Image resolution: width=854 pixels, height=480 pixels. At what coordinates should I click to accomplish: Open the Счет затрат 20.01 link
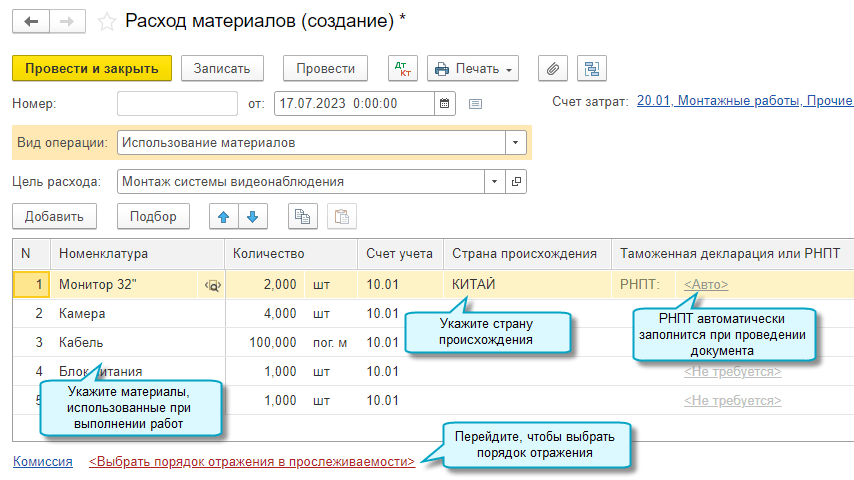click(744, 101)
